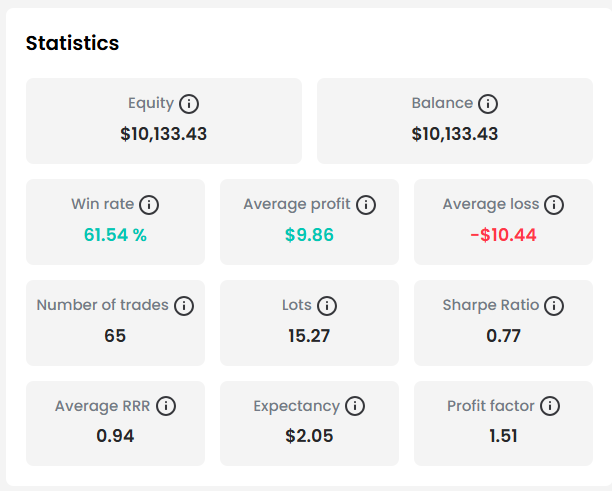Select the Equity value $10,133.43
The height and width of the screenshot is (491, 612).
(x=164, y=134)
